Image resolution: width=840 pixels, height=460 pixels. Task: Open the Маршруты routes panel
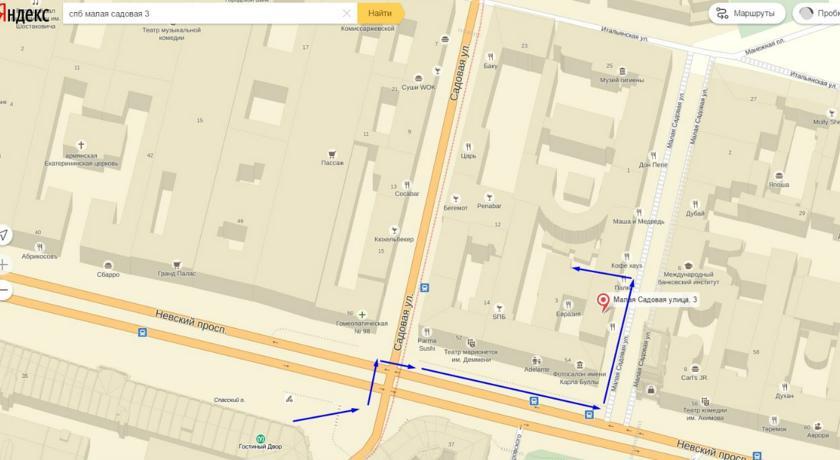point(747,13)
